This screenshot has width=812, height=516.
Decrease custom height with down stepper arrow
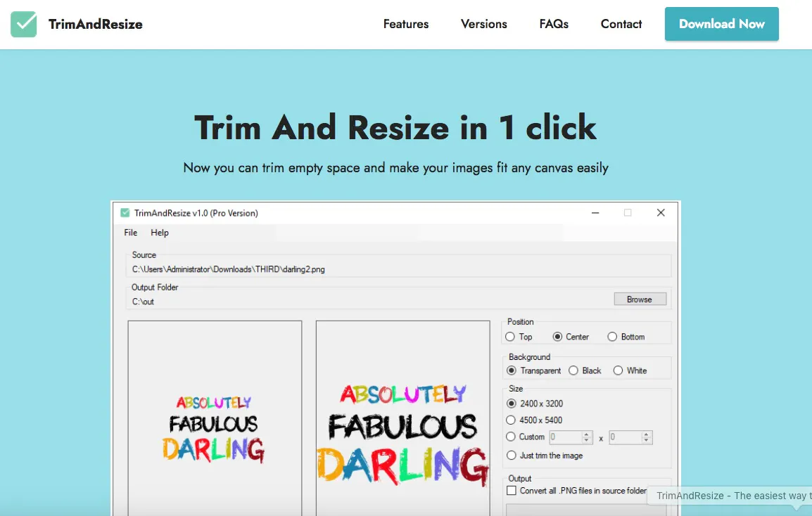[646, 441]
